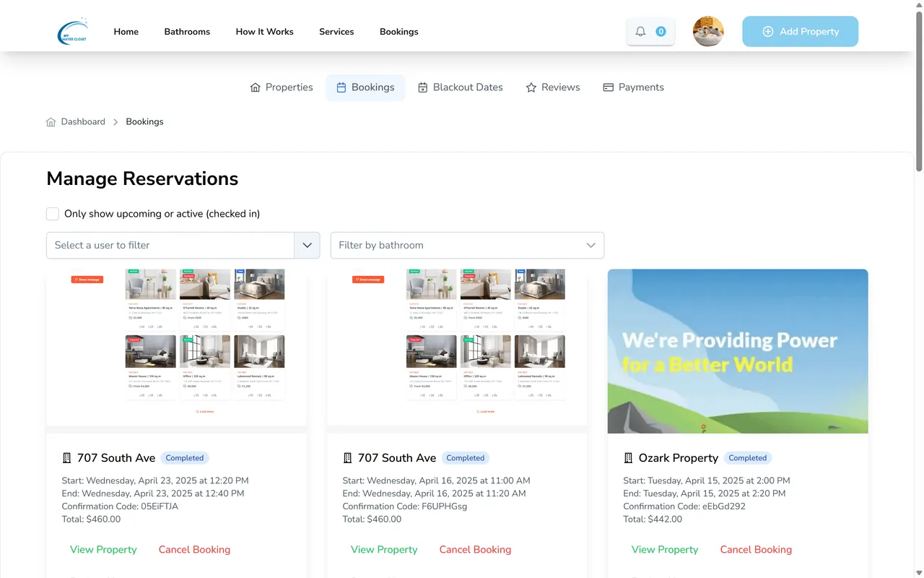This screenshot has width=924, height=578.
Task: Select Services in the top navigation
Action: click(336, 32)
